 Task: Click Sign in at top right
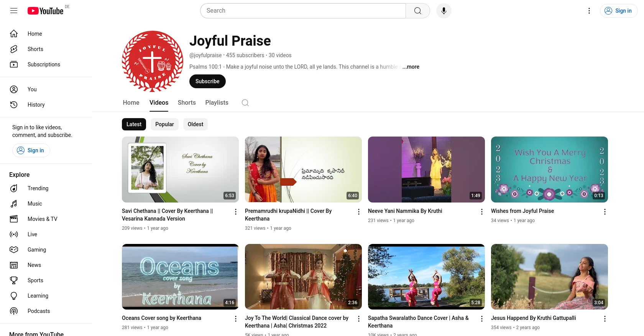point(618,11)
